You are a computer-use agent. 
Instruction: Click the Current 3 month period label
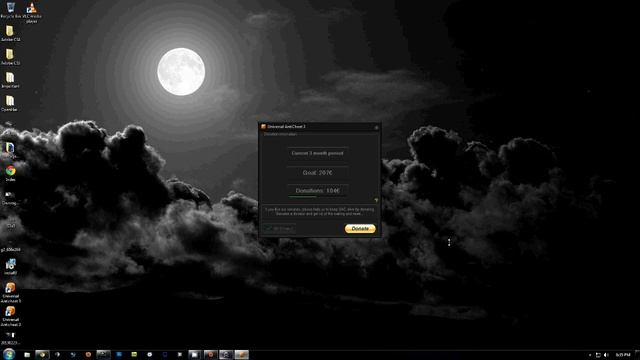click(318, 153)
